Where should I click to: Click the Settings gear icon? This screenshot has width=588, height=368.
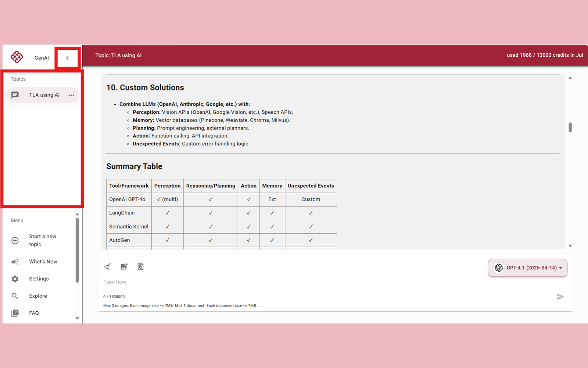15,279
